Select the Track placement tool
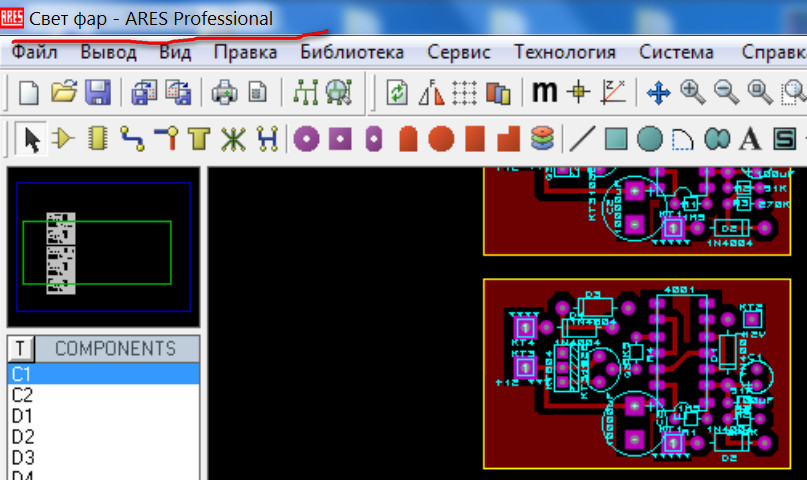The width and height of the screenshot is (807, 480). (x=132, y=139)
